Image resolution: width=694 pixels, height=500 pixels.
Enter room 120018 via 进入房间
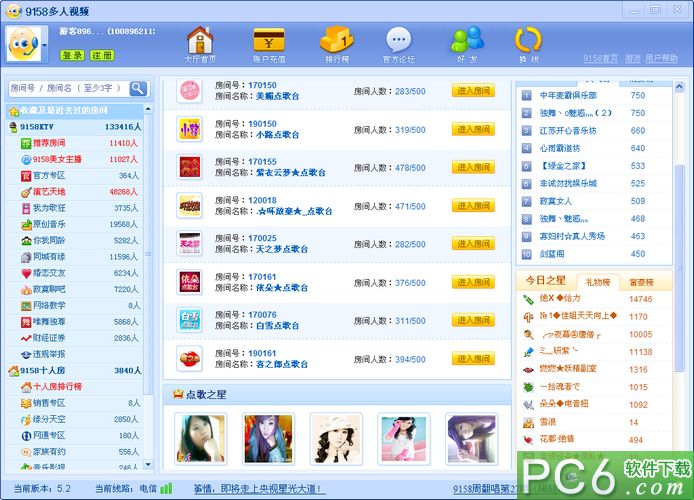(x=473, y=206)
